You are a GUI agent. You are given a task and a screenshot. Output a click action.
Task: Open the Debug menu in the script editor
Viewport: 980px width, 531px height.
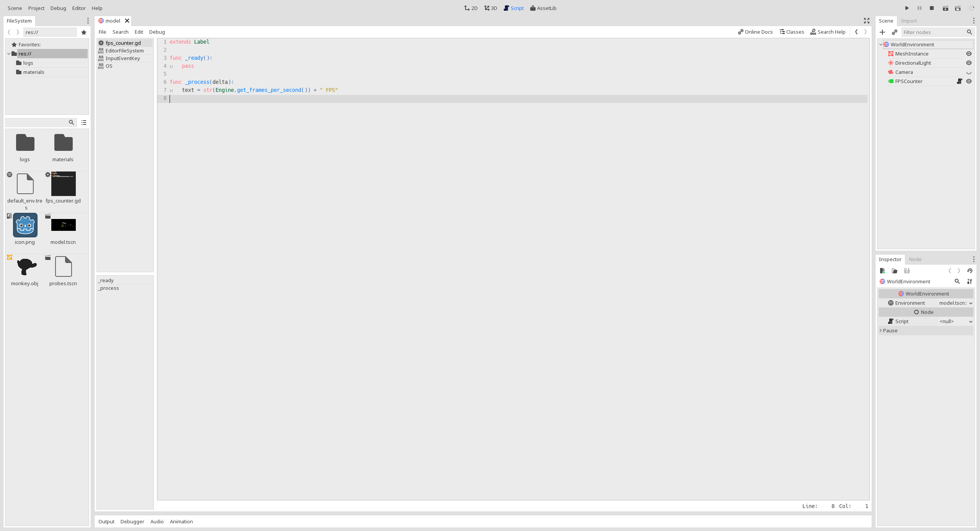[x=157, y=32]
